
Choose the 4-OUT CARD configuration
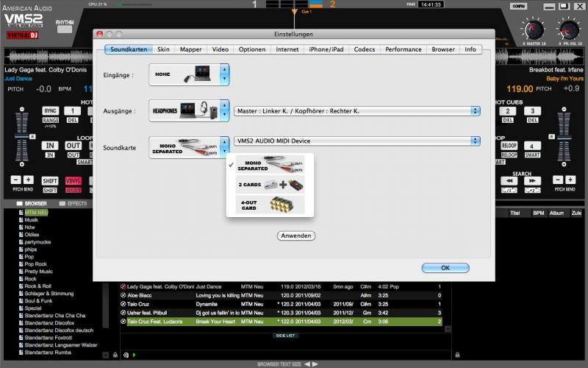click(270, 204)
